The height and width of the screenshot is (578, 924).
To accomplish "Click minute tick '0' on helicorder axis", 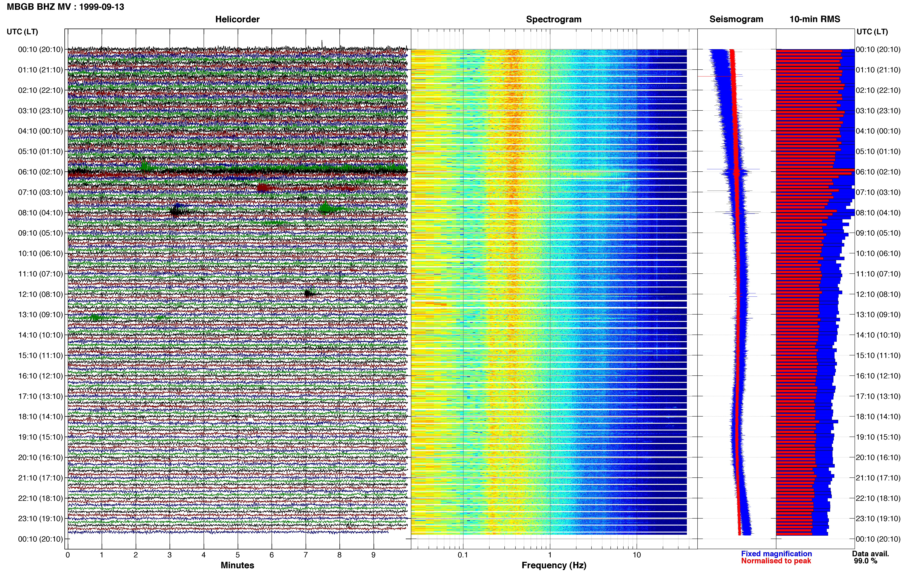I will click(x=68, y=555).
